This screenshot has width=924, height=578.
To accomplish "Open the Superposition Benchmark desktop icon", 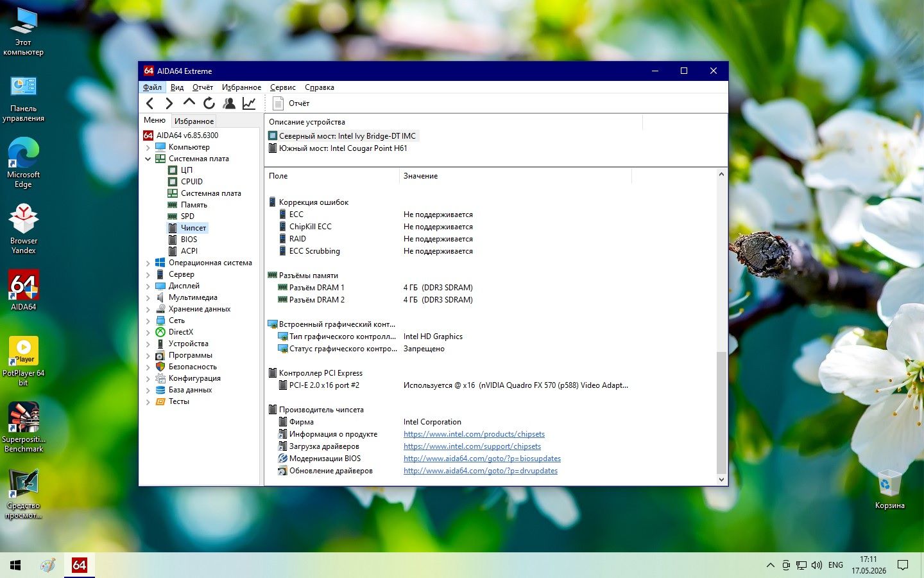I will click(23, 428).
